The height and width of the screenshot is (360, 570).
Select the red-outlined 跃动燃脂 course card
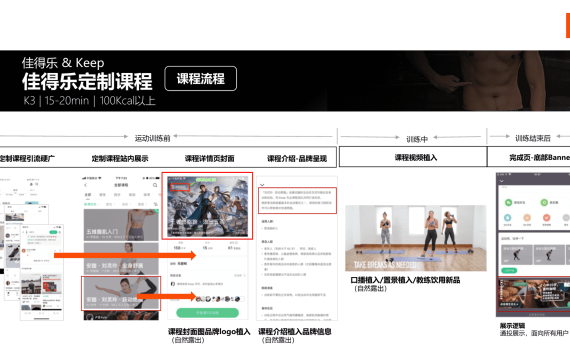[x=121, y=293]
